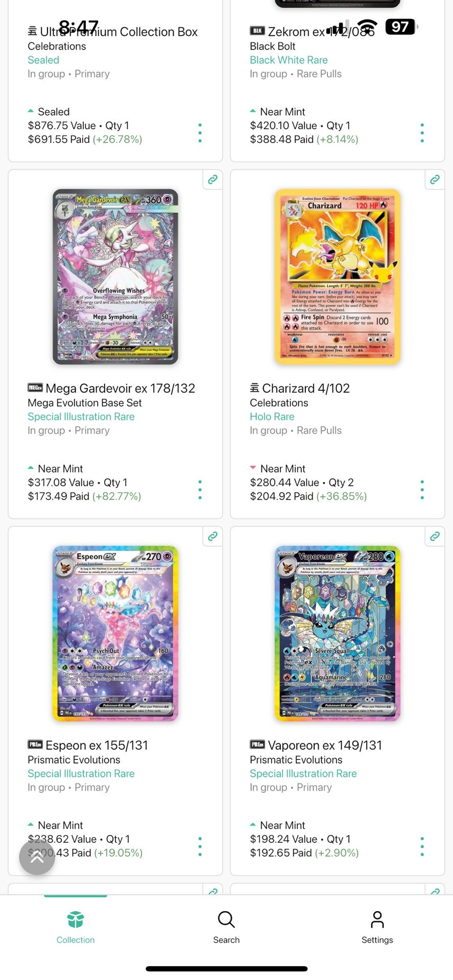This screenshot has height=980, width=453.
Task: Open options menu for Espeon ex
Action: [x=200, y=846]
